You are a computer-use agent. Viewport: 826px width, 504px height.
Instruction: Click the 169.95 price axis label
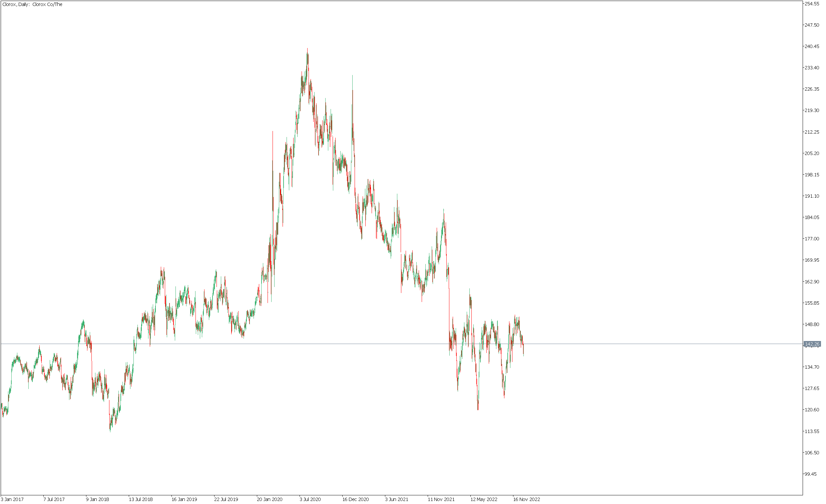click(812, 260)
